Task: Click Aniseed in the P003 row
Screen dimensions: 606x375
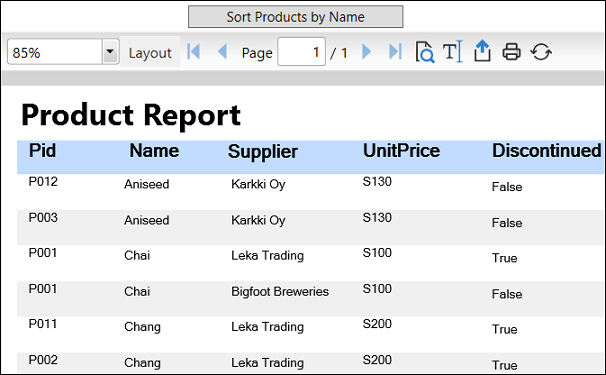Action: coord(146,220)
